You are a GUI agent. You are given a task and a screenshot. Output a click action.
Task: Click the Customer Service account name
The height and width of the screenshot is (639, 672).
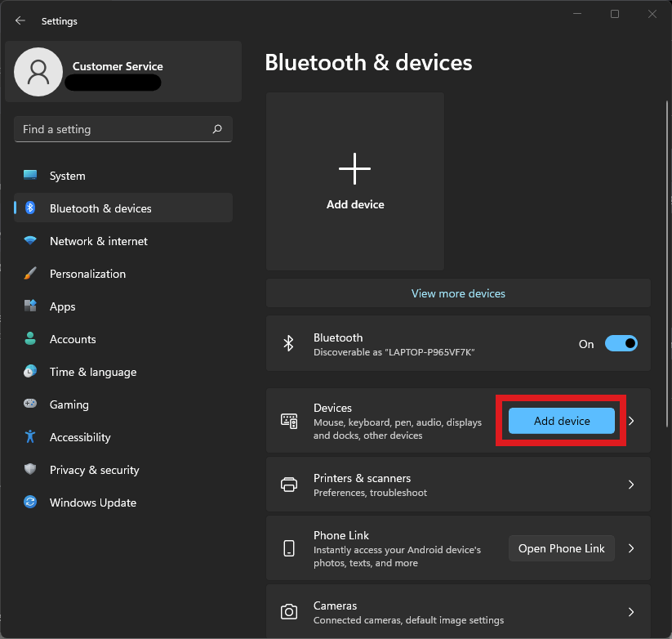[118, 66]
